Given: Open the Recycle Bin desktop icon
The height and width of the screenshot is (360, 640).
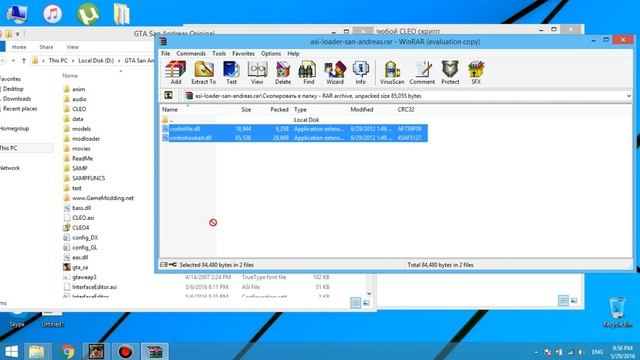Looking at the screenshot, I should [x=617, y=313].
